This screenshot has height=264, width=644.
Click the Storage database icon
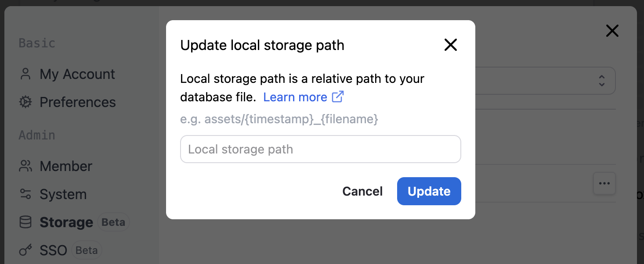click(25, 222)
